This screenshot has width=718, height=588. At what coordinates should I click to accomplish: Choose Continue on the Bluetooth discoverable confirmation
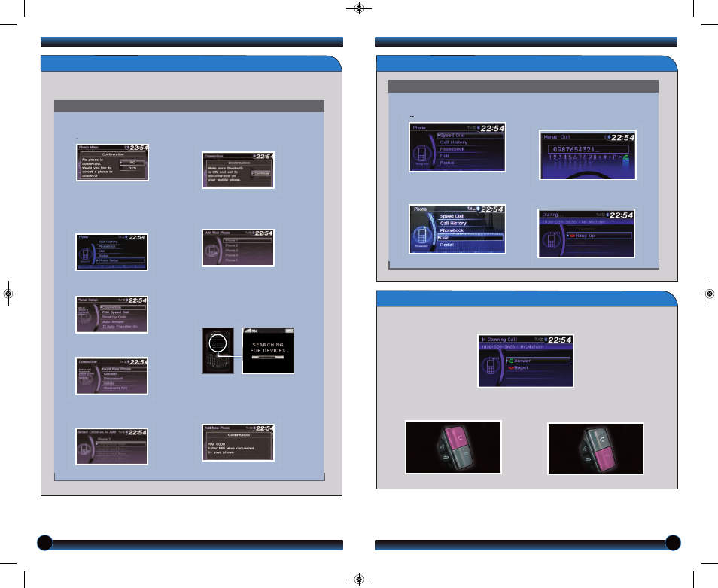[261, 173]
